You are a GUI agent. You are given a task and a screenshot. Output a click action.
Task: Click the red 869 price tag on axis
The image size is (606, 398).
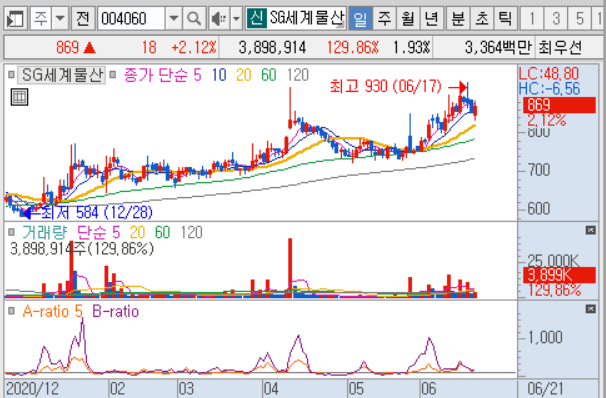(x=559, y=105)
